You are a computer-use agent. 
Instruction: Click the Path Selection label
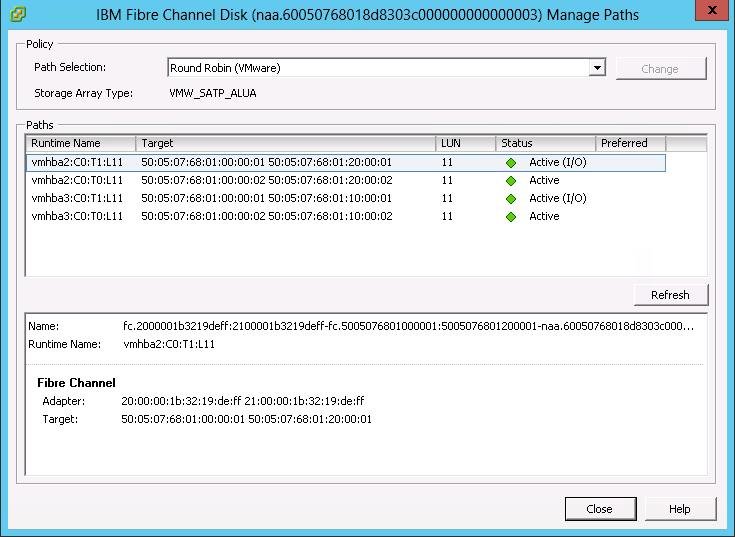pyautogui.click(x=70, y=67)
